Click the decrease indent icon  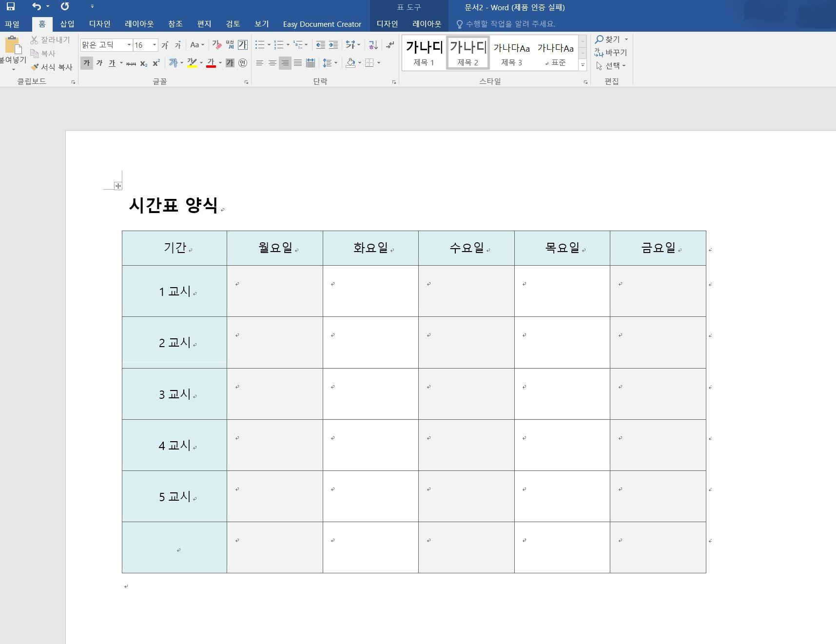(321, 45)
